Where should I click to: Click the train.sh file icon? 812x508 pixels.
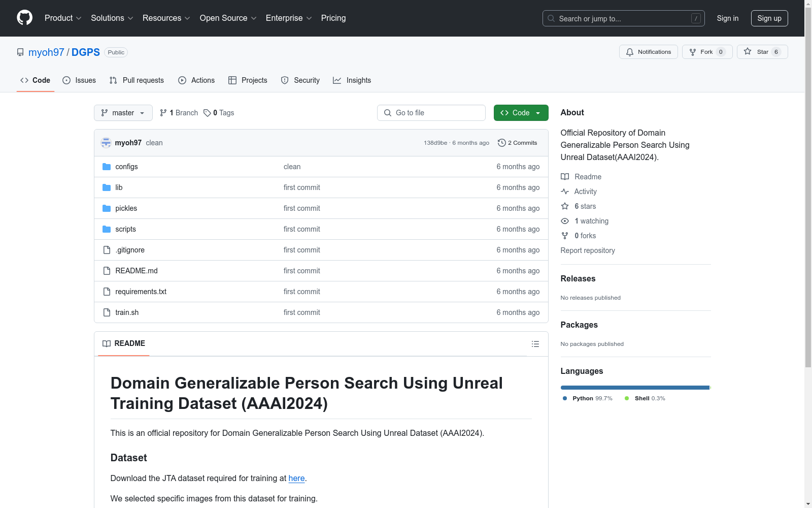click(x=107, y=312)
